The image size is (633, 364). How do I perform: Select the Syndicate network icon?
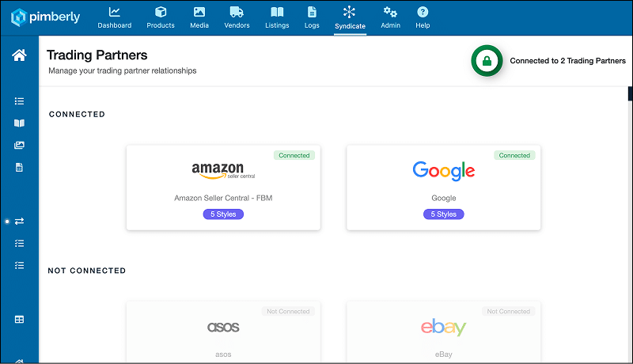(x=350, y=12)
